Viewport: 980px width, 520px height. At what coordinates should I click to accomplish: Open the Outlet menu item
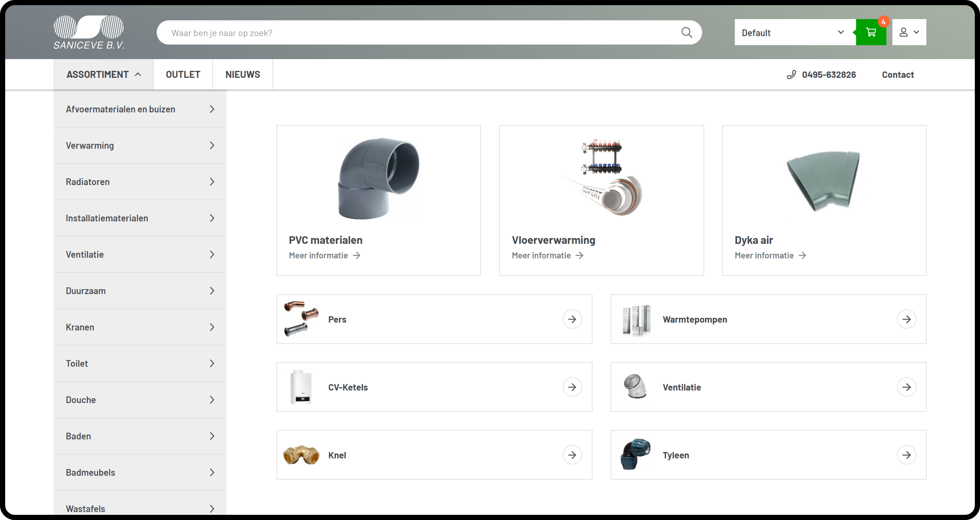[x=183, y=75]
